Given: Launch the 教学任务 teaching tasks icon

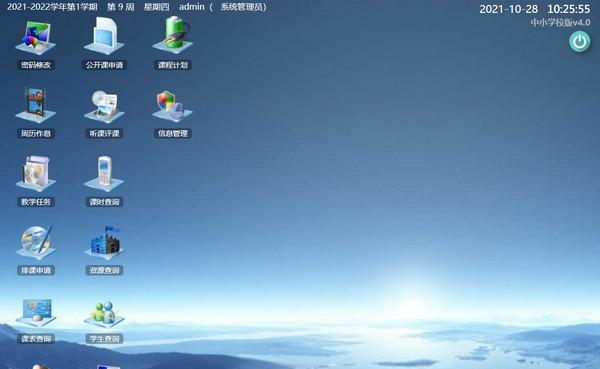Looking at the screenshot, I should click(36, 174).
